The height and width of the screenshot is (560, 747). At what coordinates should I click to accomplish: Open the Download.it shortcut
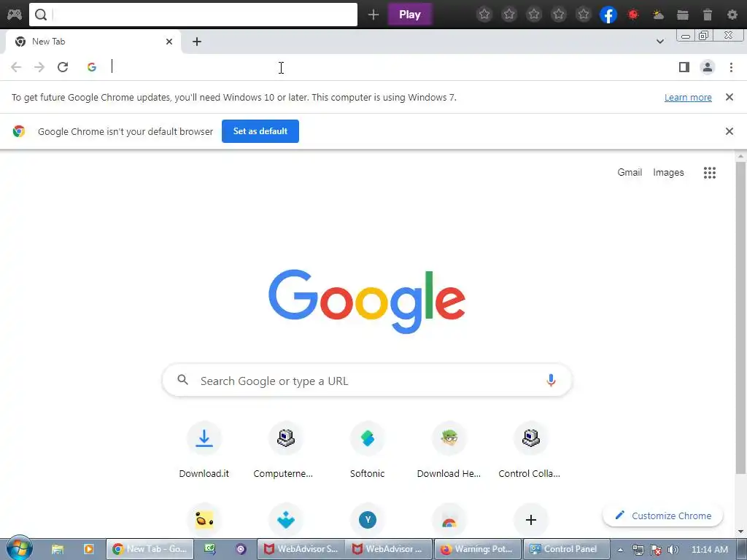click(x=204, y=449)
